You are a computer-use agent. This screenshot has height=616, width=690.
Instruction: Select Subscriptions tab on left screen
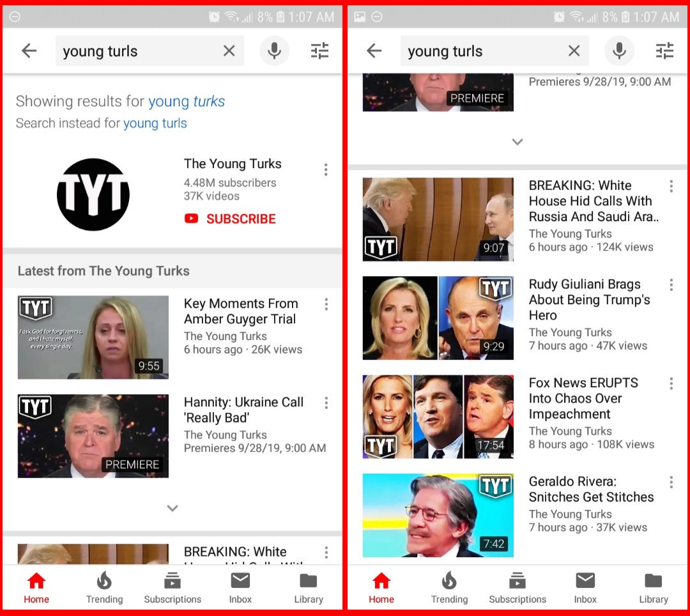point(172,588)
